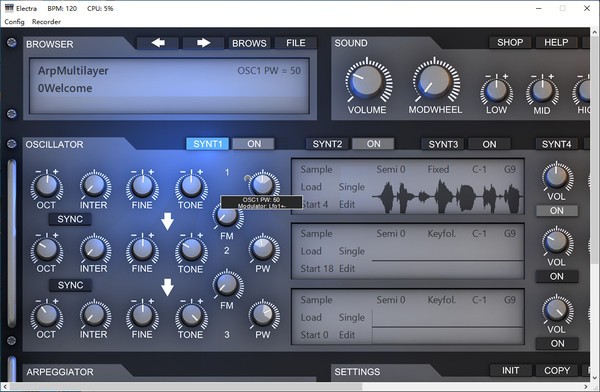Viewport: 600px width, 392px height.
Task: Click the down arrow between oscillator 1 and 2
Action: point(167,221)
